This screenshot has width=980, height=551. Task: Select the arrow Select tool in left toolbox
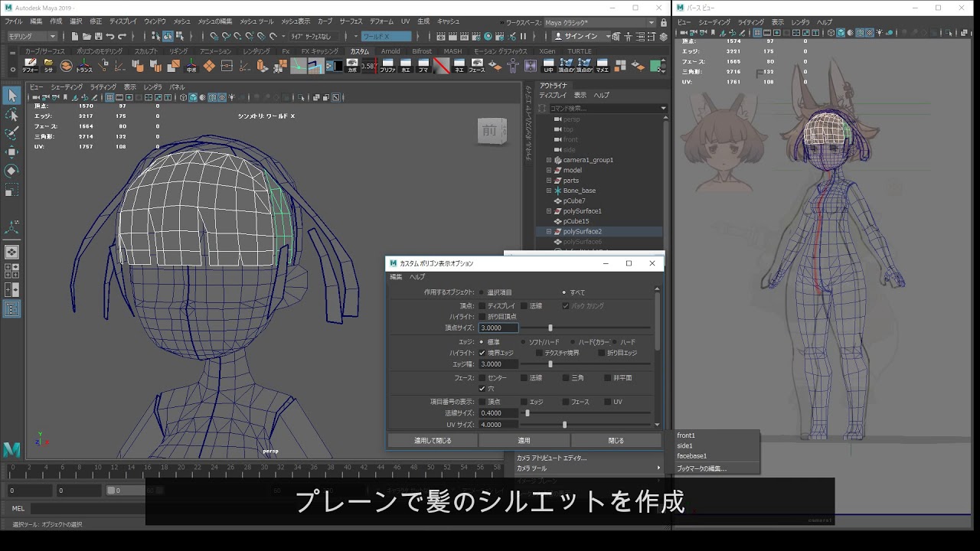(x=11, y=96)
